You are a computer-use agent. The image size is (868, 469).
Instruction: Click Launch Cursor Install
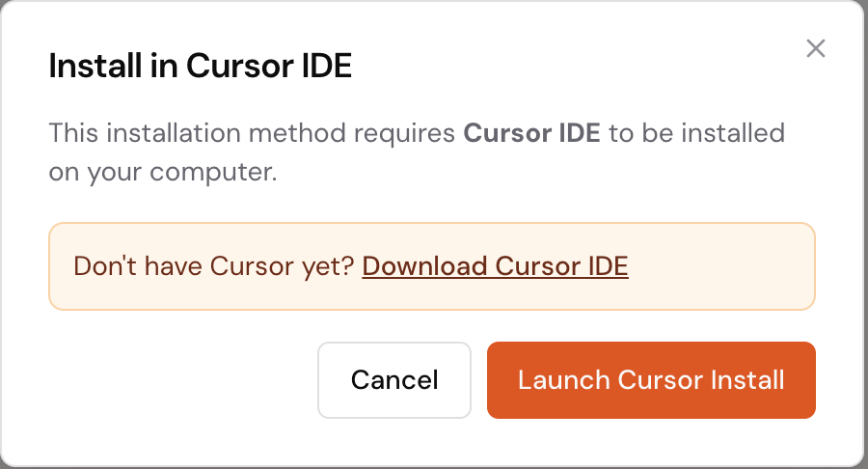(x=651, y=380)
